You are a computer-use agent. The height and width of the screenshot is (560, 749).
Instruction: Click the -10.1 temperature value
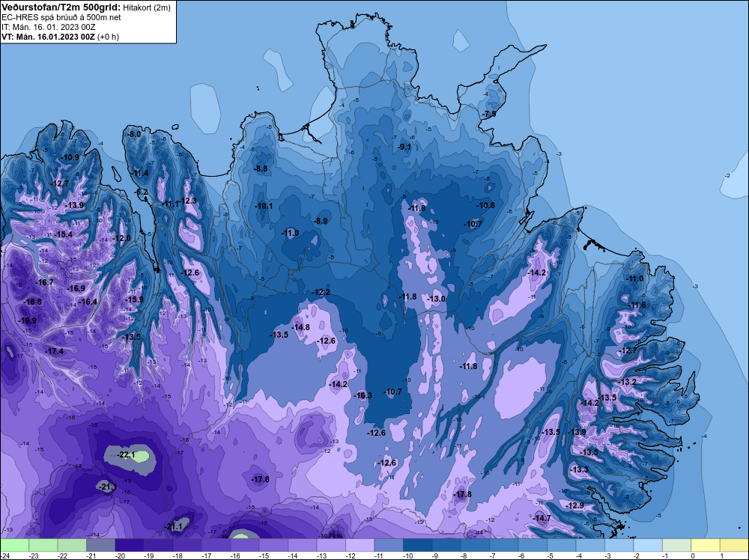tap(264, 206)
